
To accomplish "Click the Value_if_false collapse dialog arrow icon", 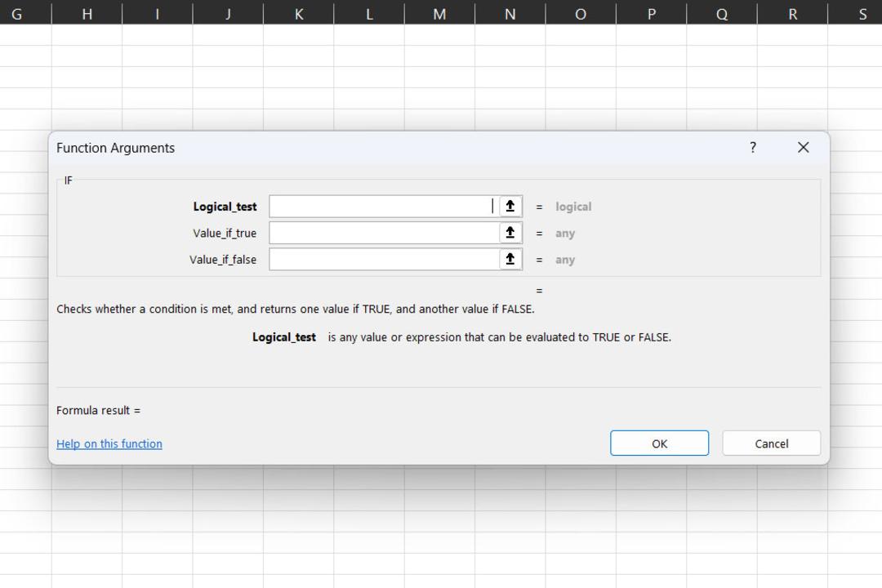I will (510, 260).
